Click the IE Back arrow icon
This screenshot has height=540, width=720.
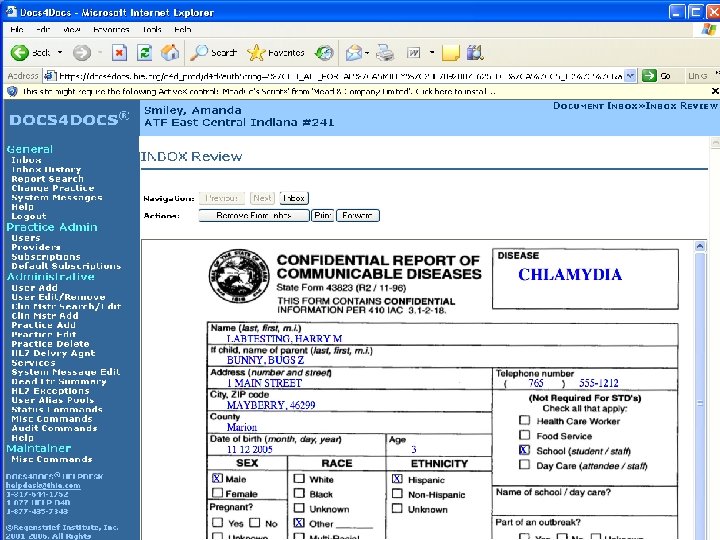click(x=20, y=53)
